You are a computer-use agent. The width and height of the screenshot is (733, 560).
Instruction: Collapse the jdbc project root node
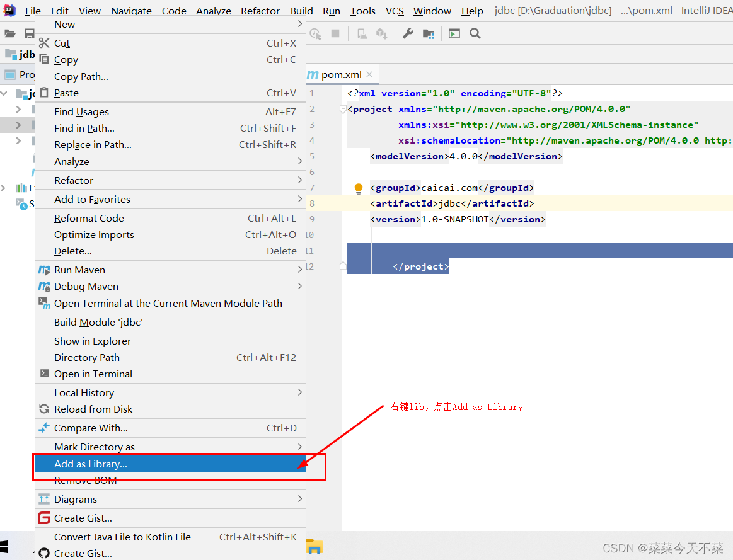[x=4, y=93]
